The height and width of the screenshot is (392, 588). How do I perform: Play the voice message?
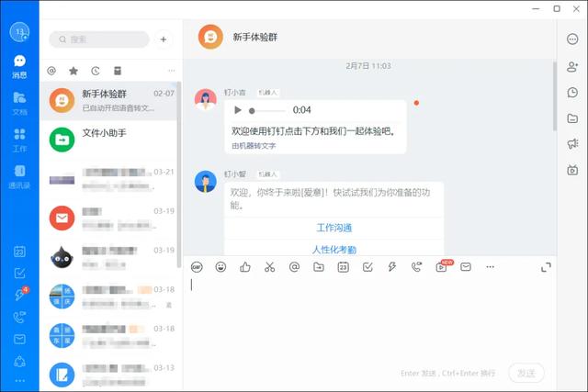[x=237, y=110]
